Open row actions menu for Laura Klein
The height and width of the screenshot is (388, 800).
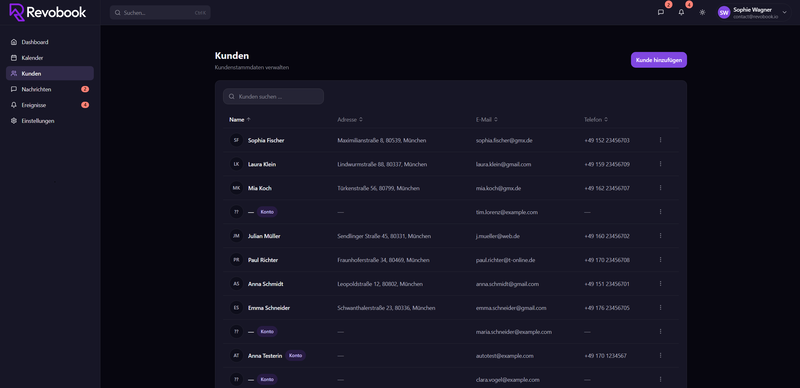(660, 164)
